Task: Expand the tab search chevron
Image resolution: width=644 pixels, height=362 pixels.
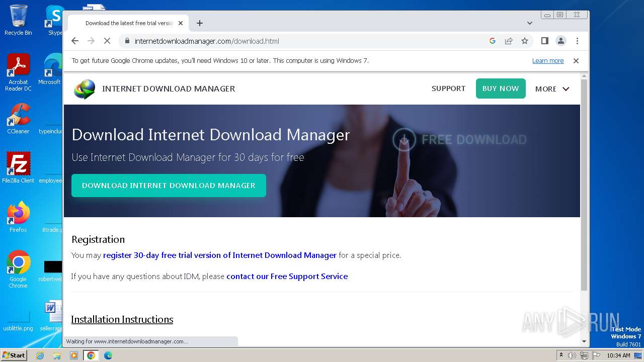Action: (530, 23)
